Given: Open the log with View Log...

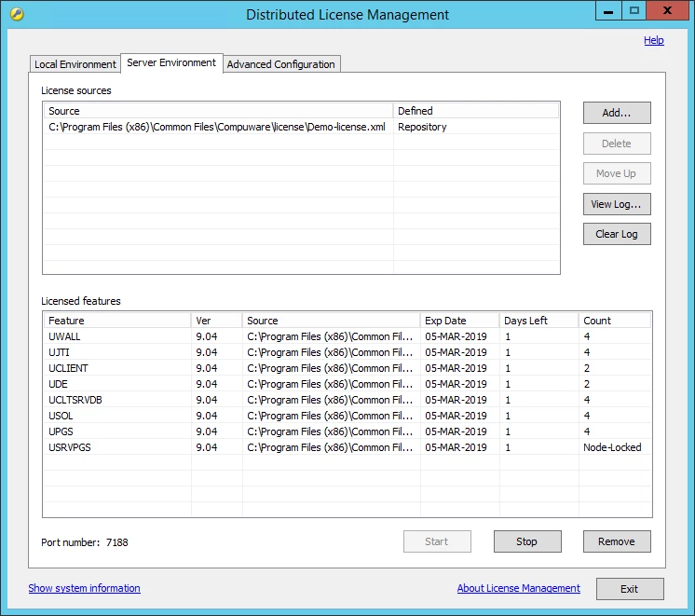Looking at the screenshot, I should [x=617, y=204].
